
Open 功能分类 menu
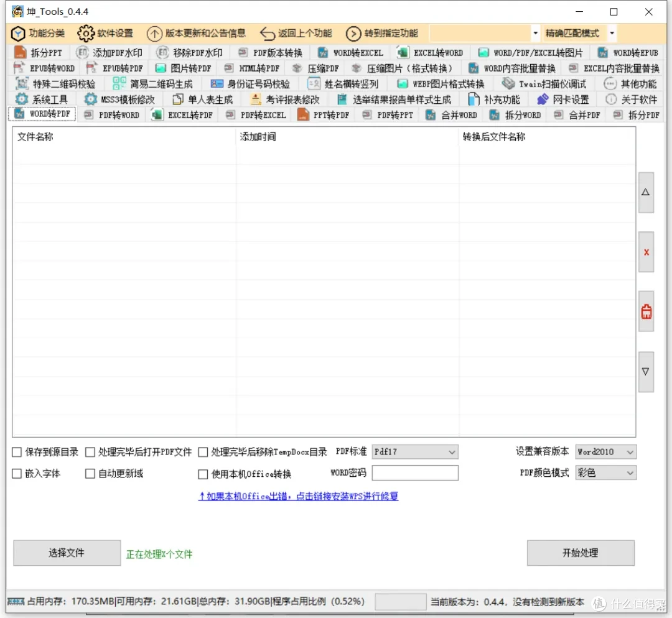[x=38, y=33]
